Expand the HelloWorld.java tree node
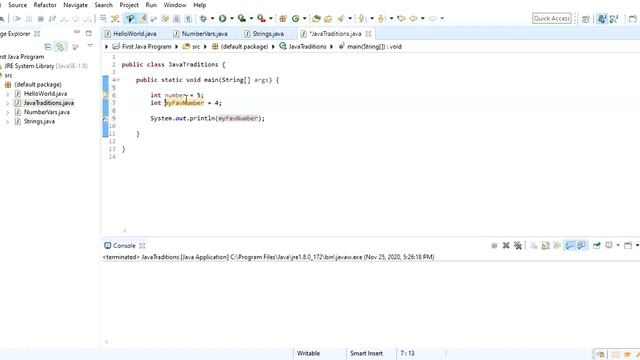This screenshot has width=640, height=360. pyautogui.click(x=7, y=94)
